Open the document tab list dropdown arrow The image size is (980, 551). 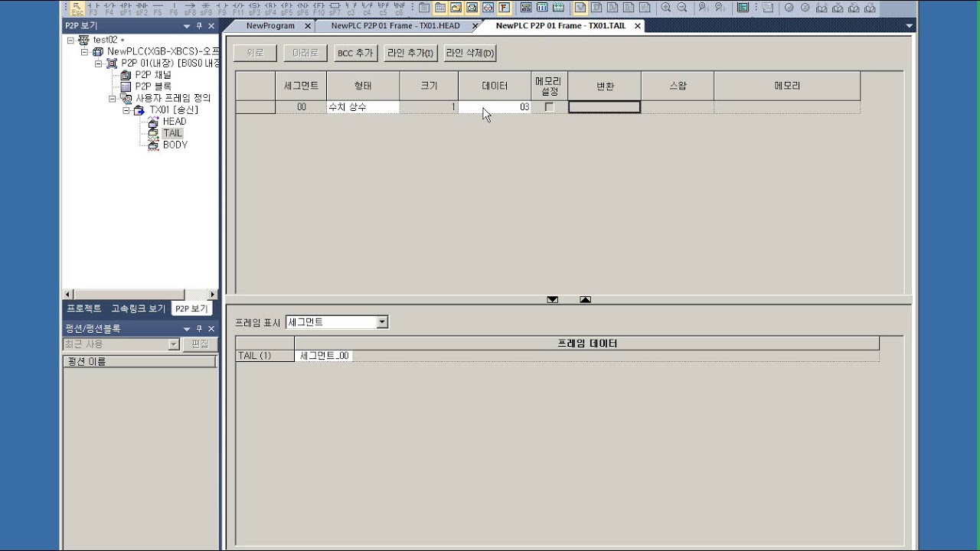909,26
